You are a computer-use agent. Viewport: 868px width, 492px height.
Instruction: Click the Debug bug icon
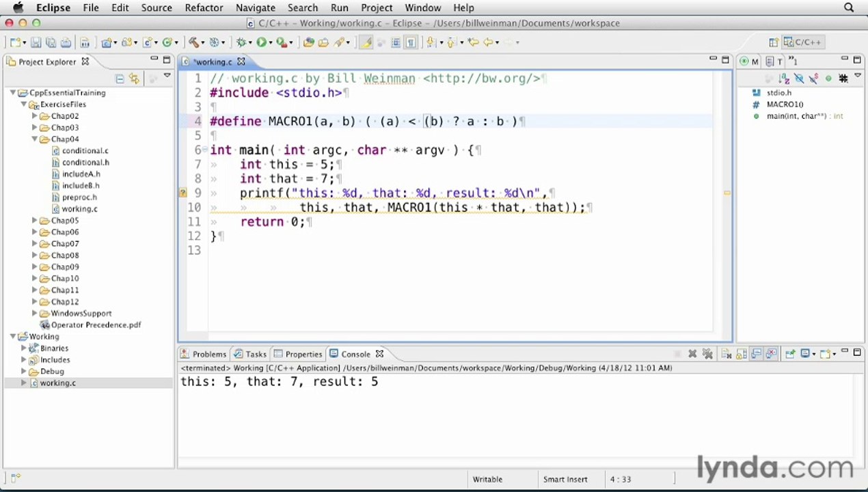(240, 42)
